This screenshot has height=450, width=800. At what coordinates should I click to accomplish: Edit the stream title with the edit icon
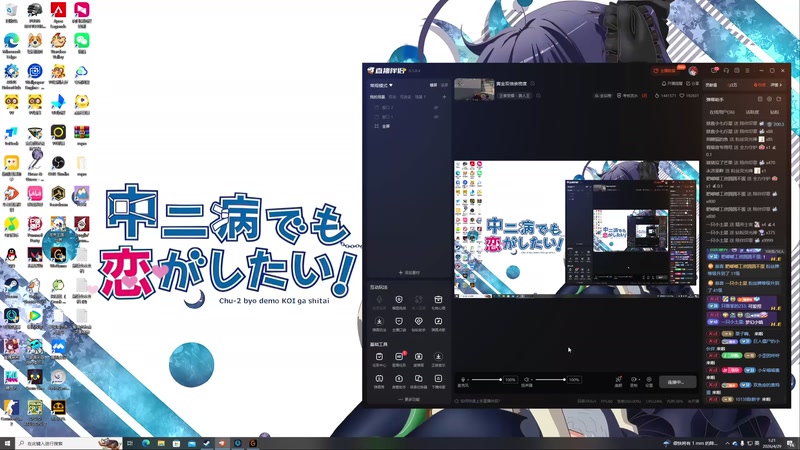pos(533,84)
